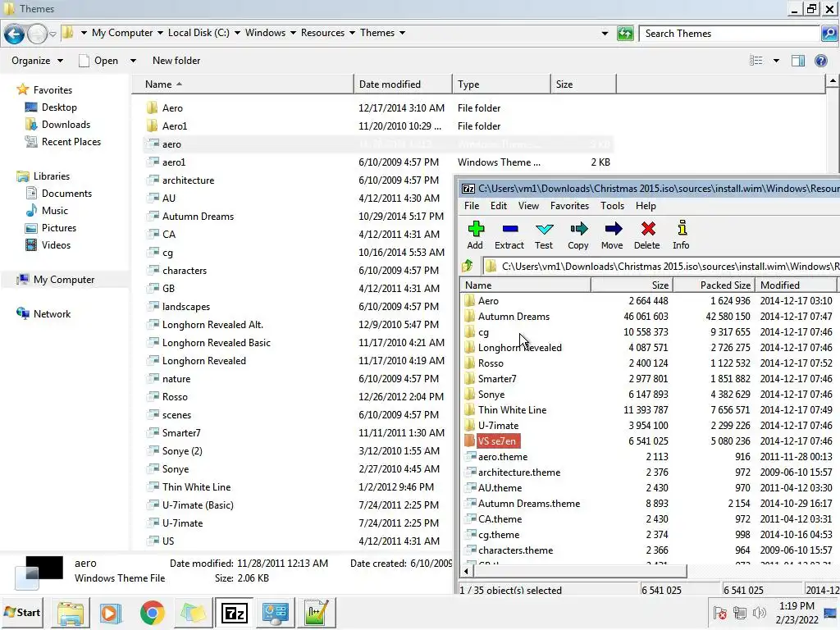The image size is (840, 630).
Task: Select the VS se7en folder in 7-Zip
Action: (x=497, y=441)
